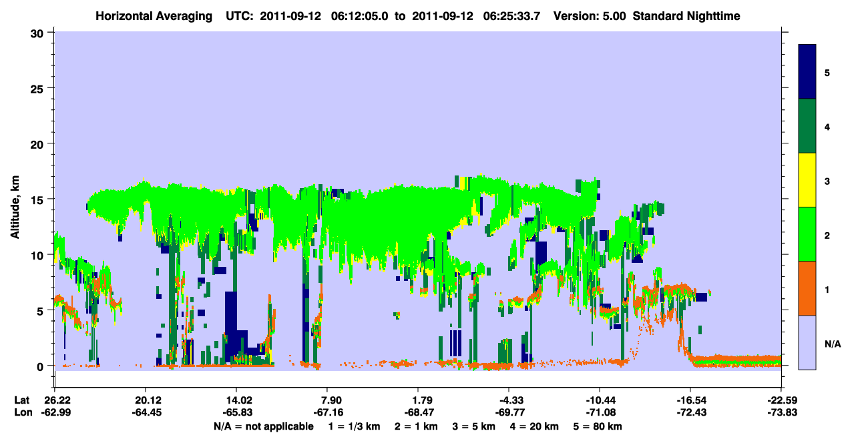This screenshot has height=445, width=868.
Task: Click the dark blue color bar segment labeled 5
Action: coord(807,71)
